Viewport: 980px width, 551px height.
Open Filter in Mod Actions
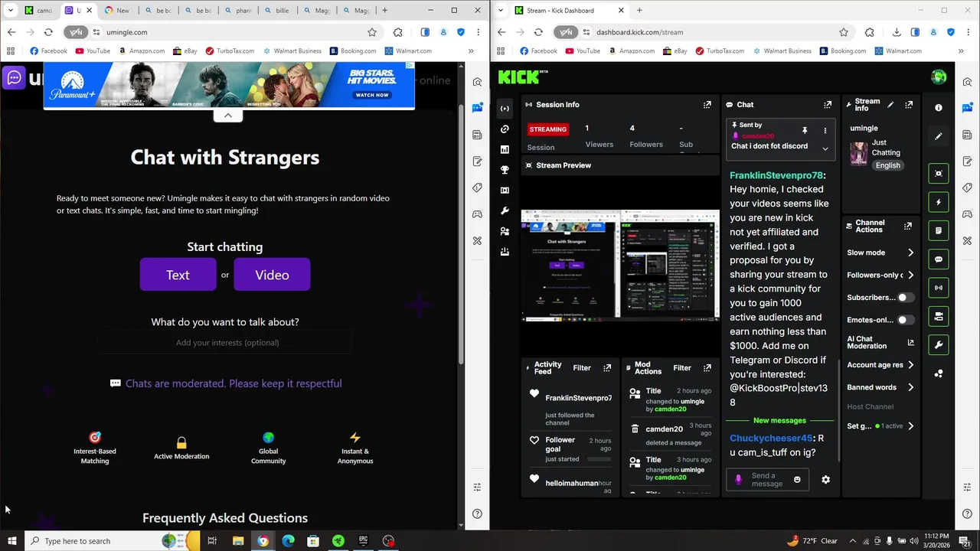point(681,368)
